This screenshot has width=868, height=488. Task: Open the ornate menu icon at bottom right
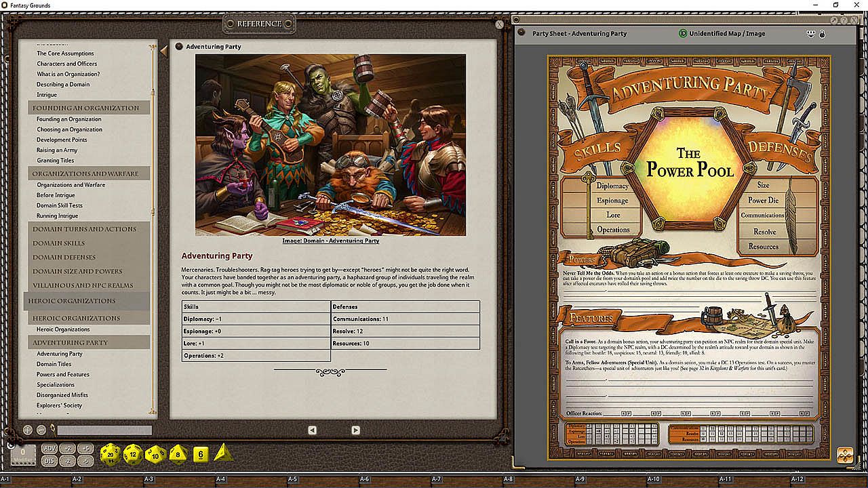click(x=845, y=455)
